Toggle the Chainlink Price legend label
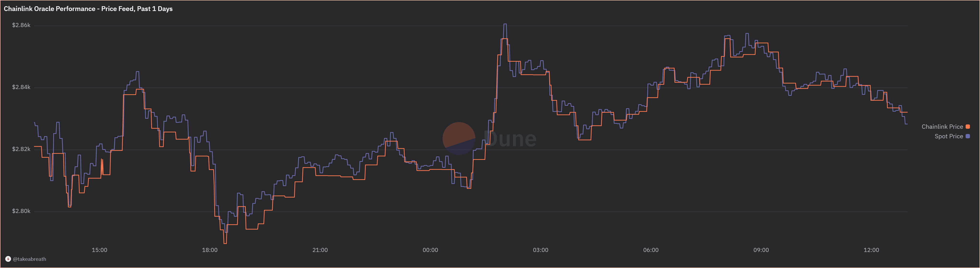 [x=942, y=127]
